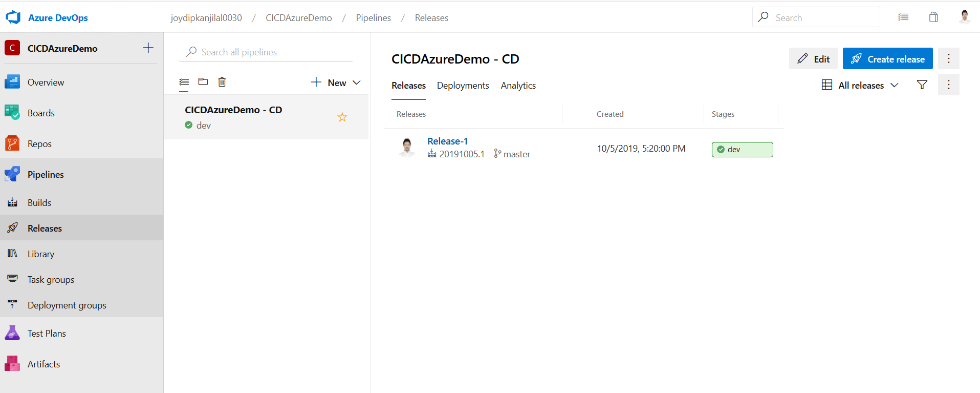Image resolution: width=980 pixels, height=393 pixels.
Task: Click the Pipelines rocket icon
Action: (x=12, y=174)
